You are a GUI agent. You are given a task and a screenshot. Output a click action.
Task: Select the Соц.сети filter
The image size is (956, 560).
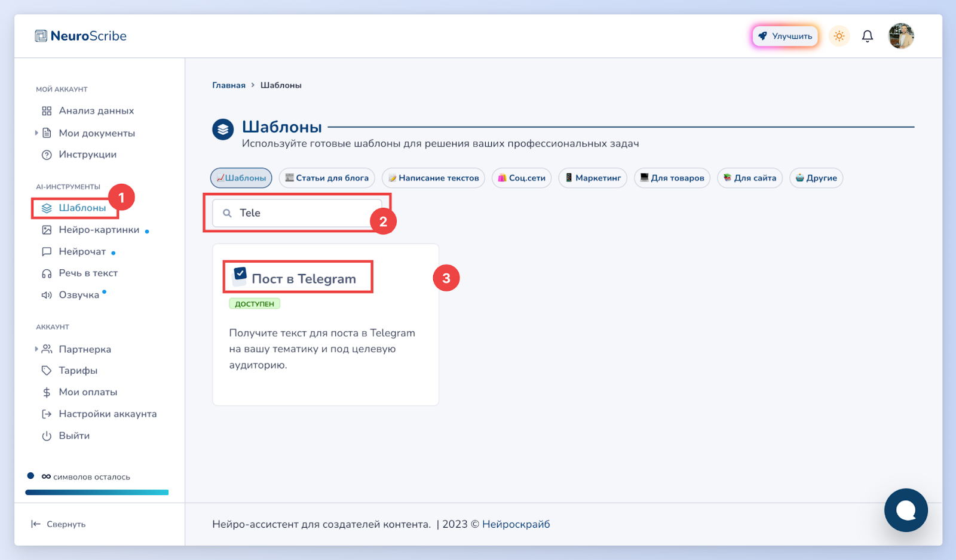coord(522,178)
